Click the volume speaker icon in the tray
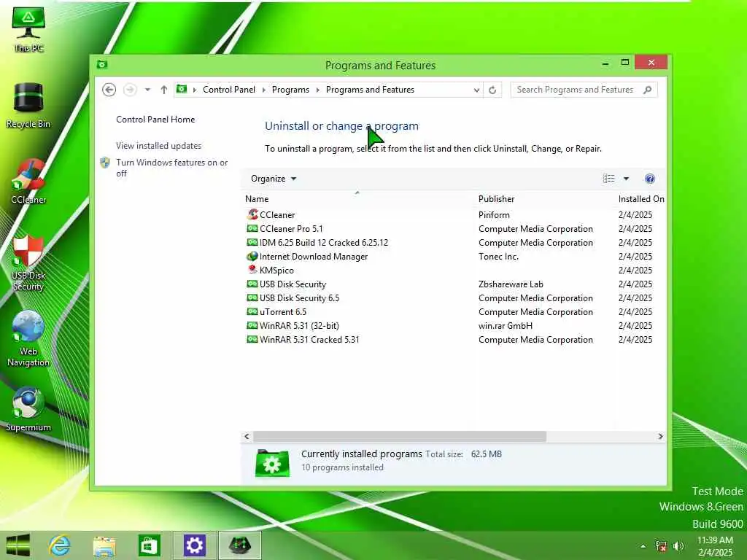 tap(678, 545)
